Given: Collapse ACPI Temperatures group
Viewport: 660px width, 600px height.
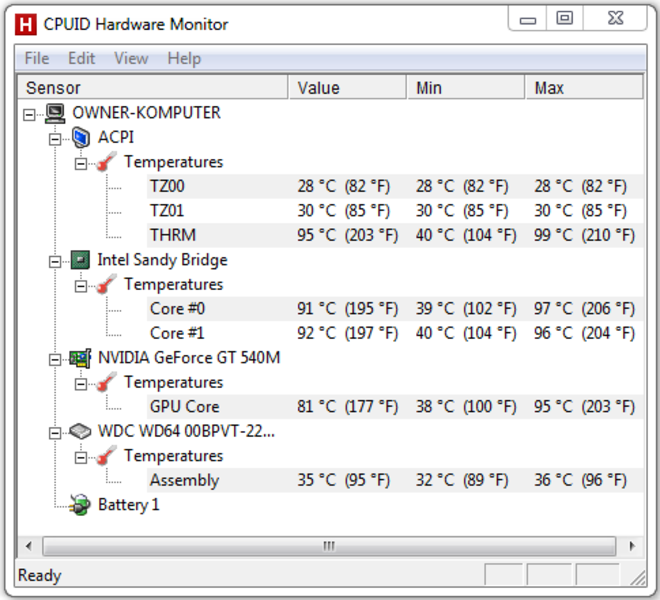Looking at the screenshot, I should coord(80,163).
